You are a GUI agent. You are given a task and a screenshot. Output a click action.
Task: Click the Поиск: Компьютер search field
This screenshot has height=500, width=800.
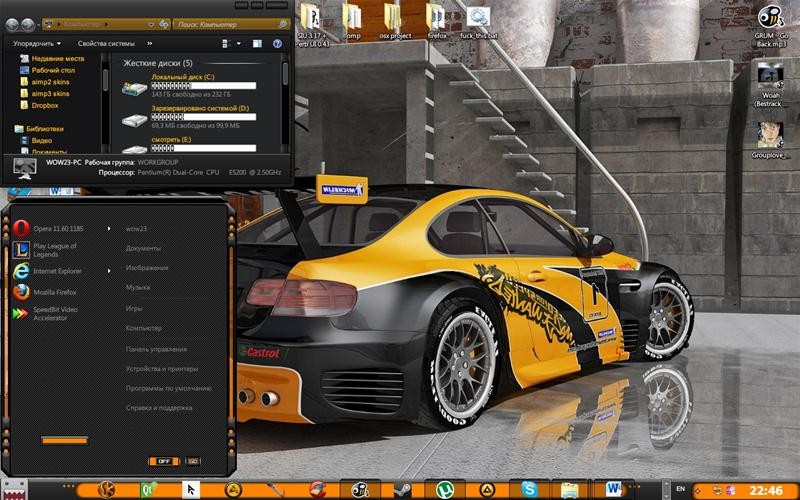(x=231, y=24)
